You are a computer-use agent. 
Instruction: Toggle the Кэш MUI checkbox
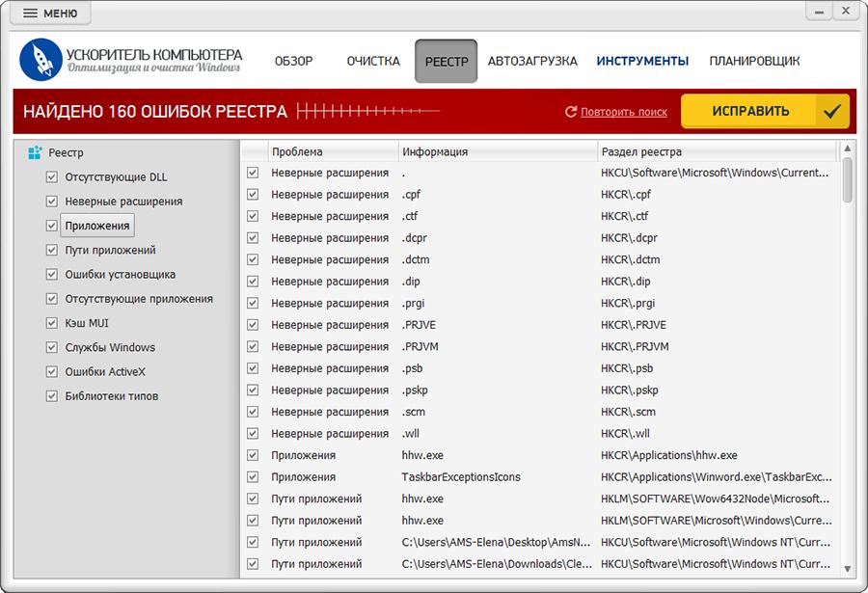click(51, 323)
